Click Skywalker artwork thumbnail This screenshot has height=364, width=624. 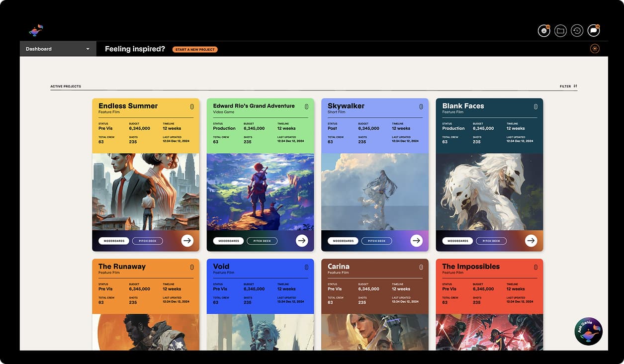point(375,191)
